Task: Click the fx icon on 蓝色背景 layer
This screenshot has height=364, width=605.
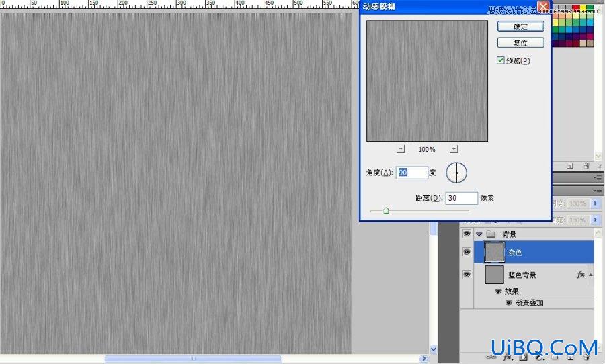Action: coord(580,275)
